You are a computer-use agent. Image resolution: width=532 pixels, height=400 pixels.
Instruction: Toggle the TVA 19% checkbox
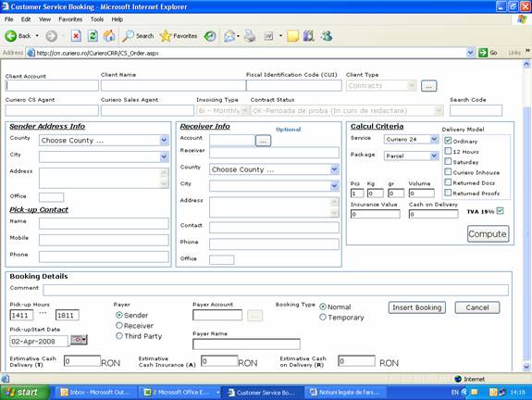click(x=500, y=211)
